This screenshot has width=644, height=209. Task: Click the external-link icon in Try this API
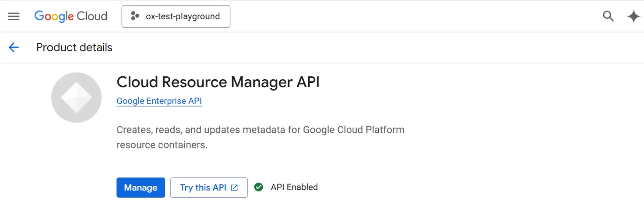point(235,188)
